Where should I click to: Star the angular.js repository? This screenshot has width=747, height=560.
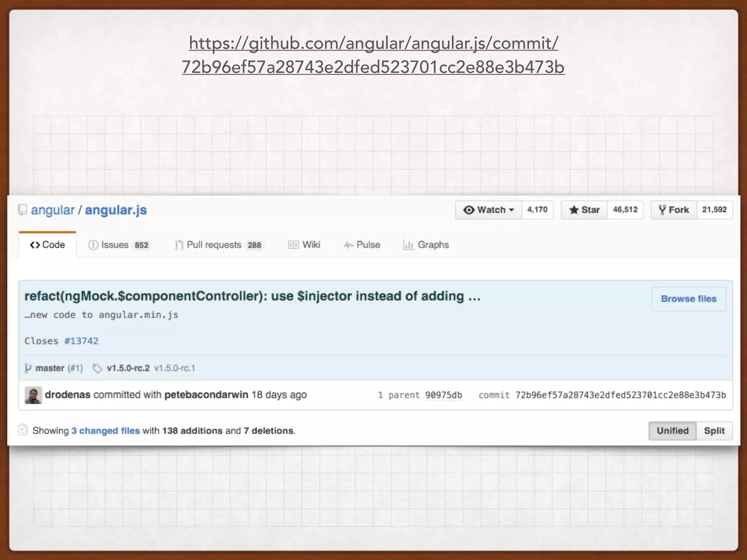tap(584, 210)
